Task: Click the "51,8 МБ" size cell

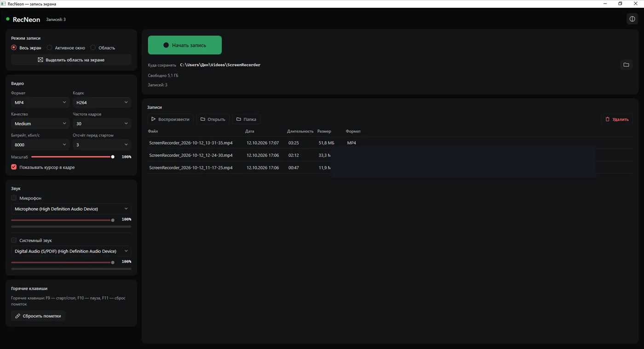Action: (327, 143)
